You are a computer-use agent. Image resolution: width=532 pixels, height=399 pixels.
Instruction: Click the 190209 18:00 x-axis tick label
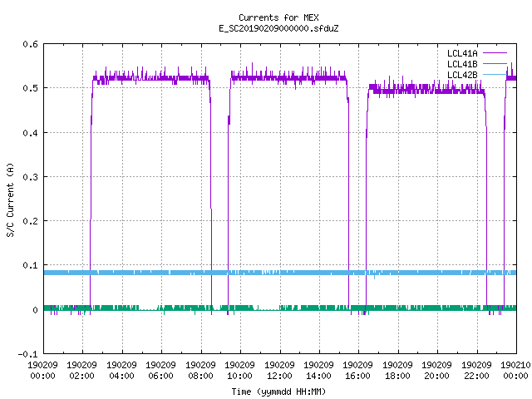(397, 371)
